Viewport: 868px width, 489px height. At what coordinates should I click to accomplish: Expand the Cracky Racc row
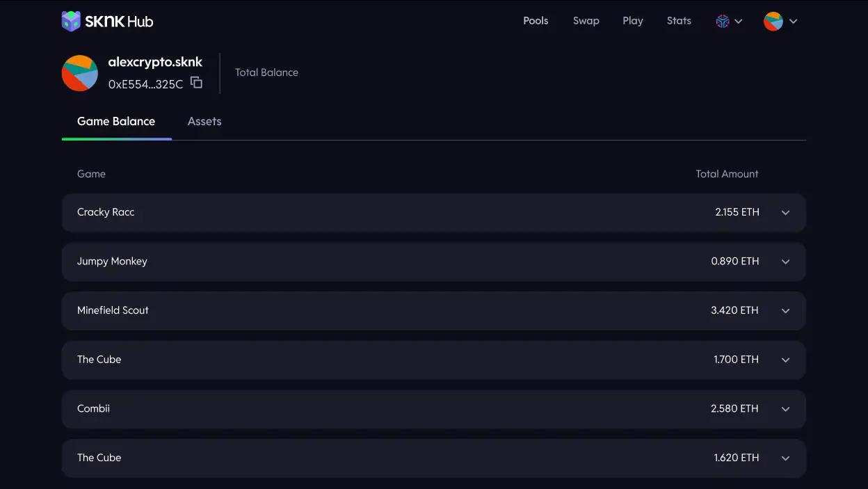point(785,212)
